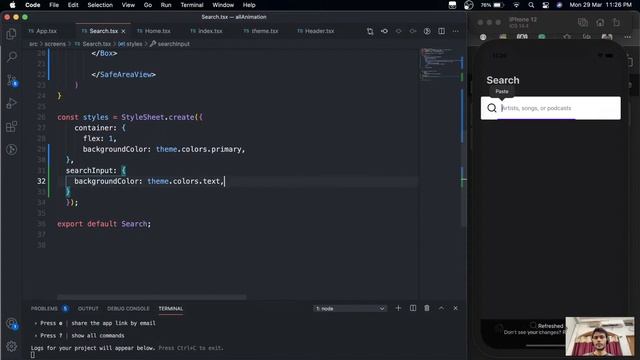Open macOS Control Center
640x360 pixels.
click(x=545, y=5)
